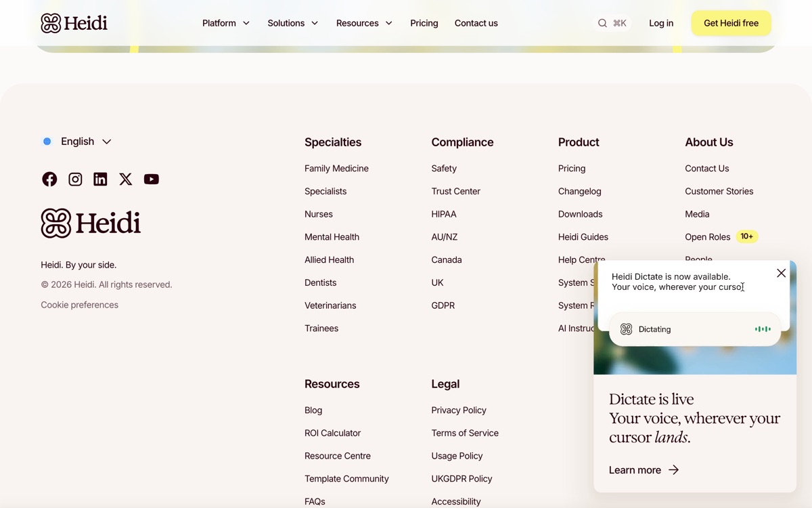Open the Canada compliance link

point(447,260)
